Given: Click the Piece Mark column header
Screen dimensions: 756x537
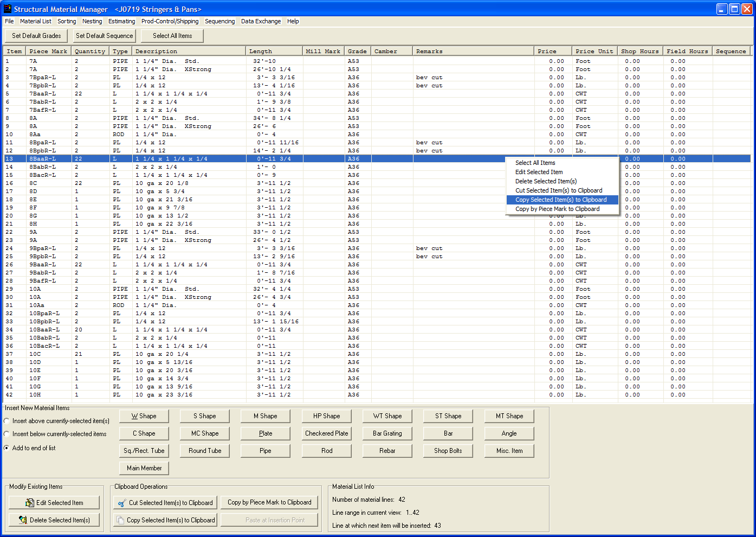Looking at the screenshot, I should pos(48,51).
